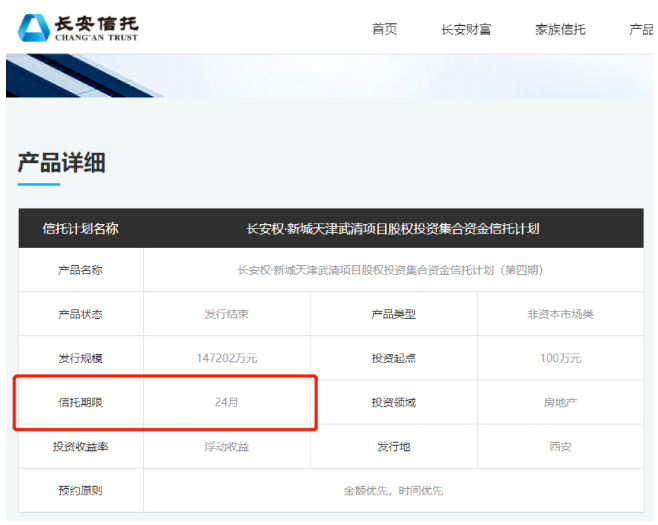Viewport: 658px width, 525px height.
Task: Click the 信托期限 label
Action: point(80,402)
